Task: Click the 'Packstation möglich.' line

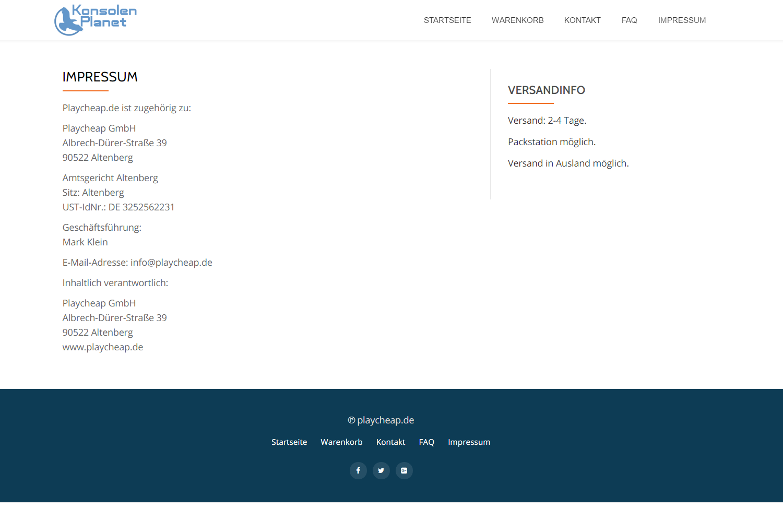Action: click(x=552, y=142)
